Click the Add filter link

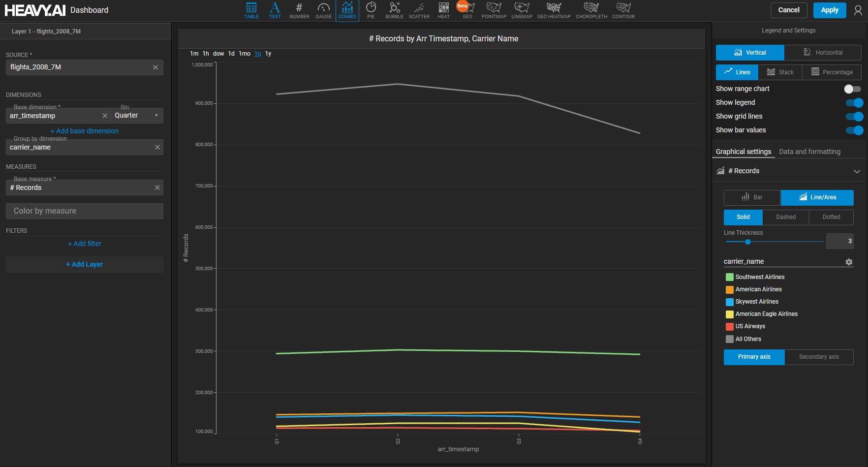(x=85, y=244)
